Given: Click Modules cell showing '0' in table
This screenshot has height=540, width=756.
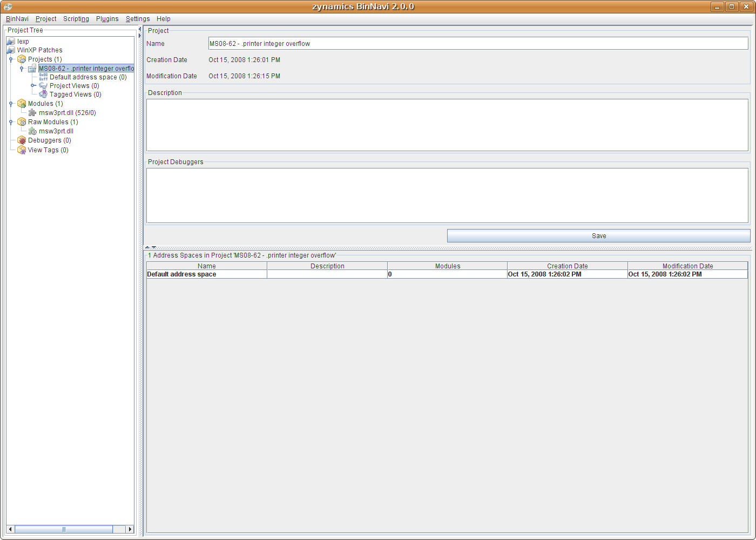Looking at the screenshot, I should pyautogui.click(x=448, y=274).
